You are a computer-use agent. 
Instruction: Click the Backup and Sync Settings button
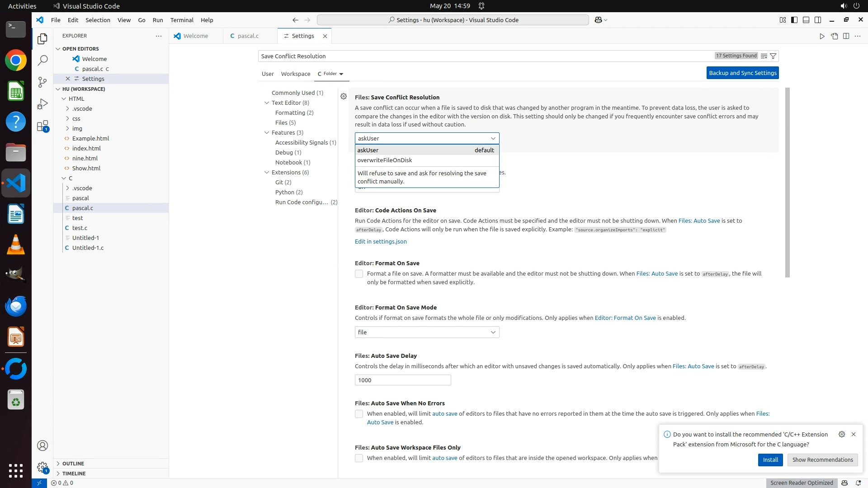(742, 73)
